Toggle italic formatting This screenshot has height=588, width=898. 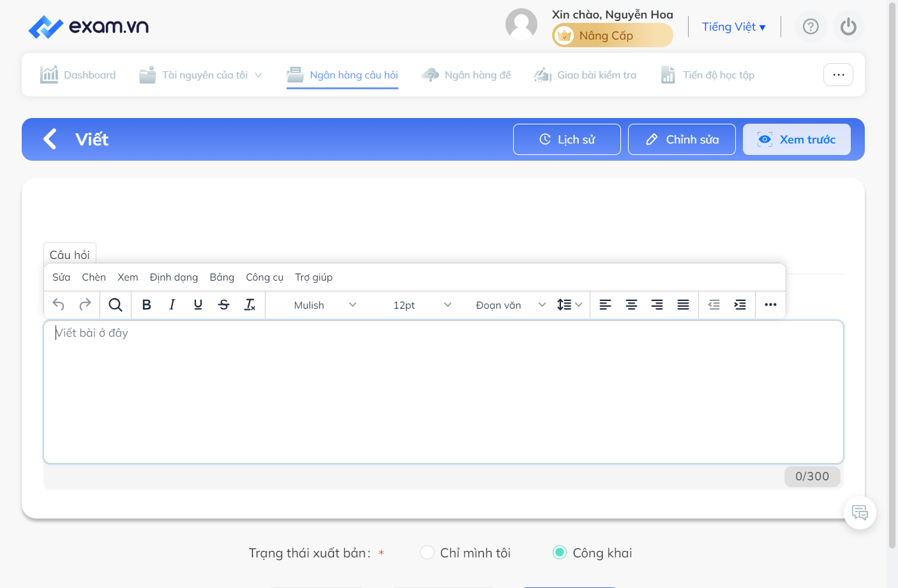click(172, 305)
